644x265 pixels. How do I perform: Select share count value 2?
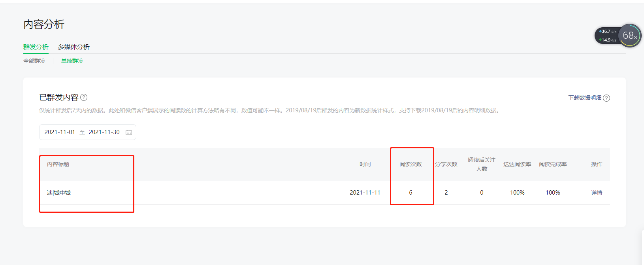446,193
